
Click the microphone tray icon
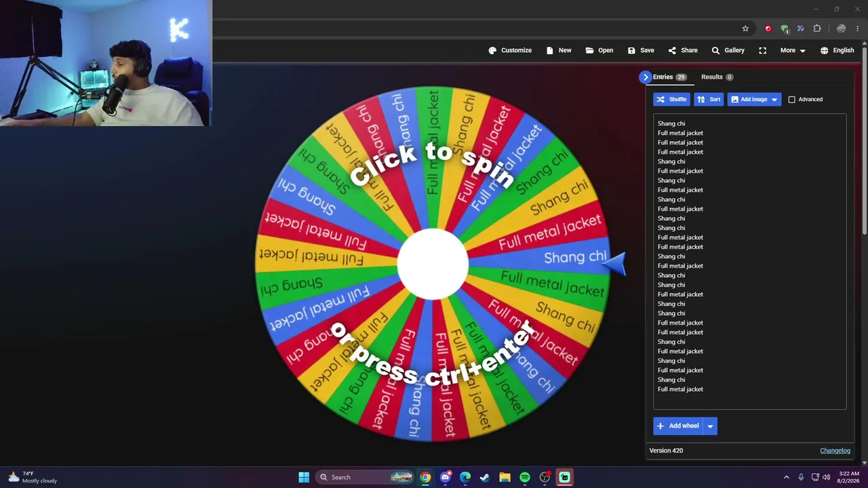801,477
